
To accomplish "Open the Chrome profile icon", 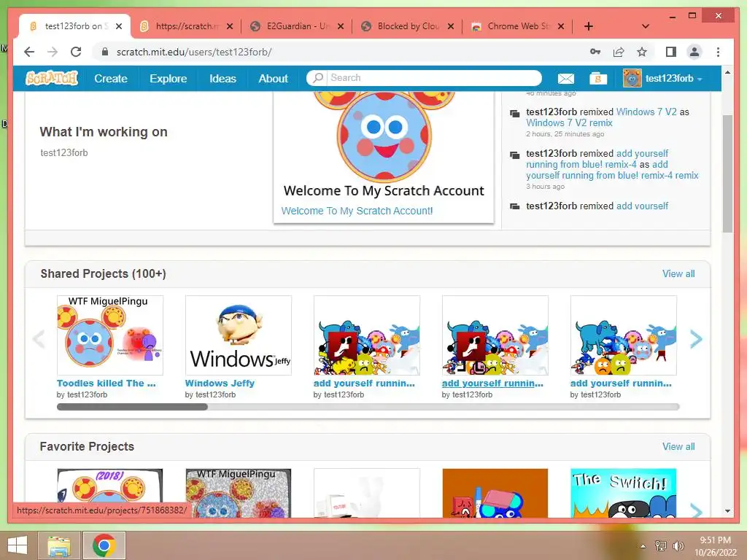I will click(694, 52).
